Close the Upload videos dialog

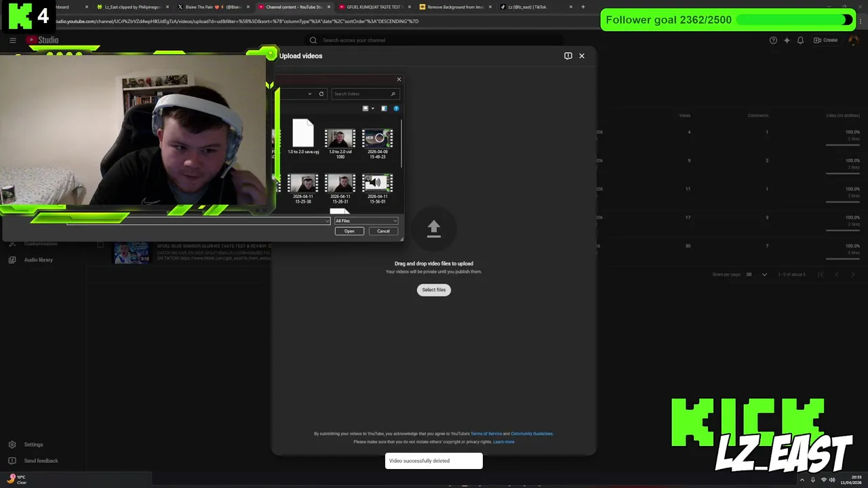tap(581, 56)
